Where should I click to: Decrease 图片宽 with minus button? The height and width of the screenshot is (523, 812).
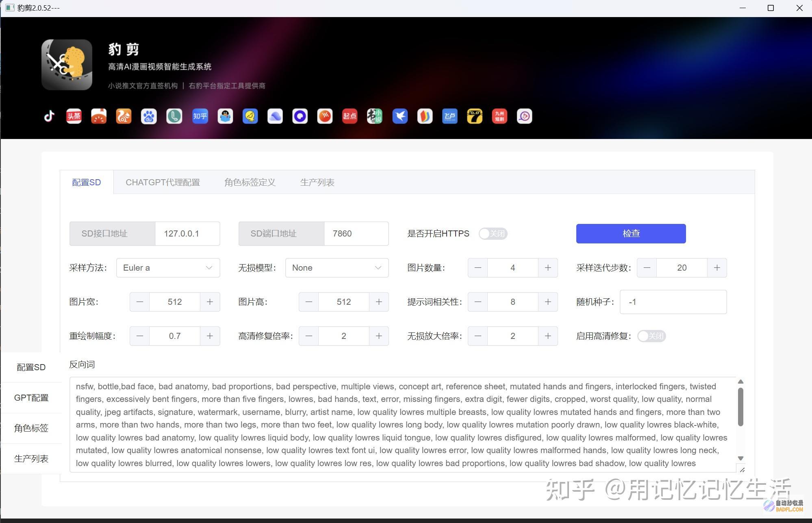point(140,302)
